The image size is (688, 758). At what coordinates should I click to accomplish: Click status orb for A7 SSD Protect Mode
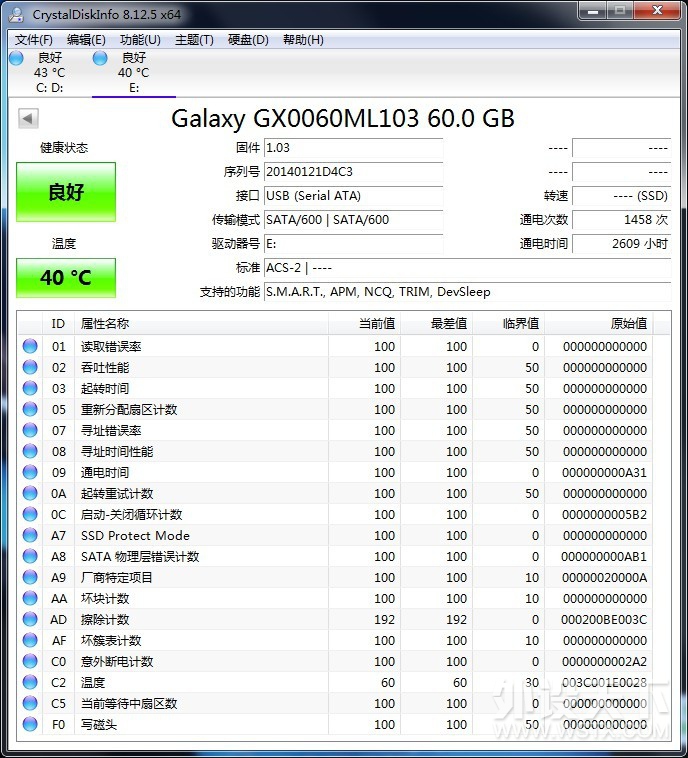[30, 535]
